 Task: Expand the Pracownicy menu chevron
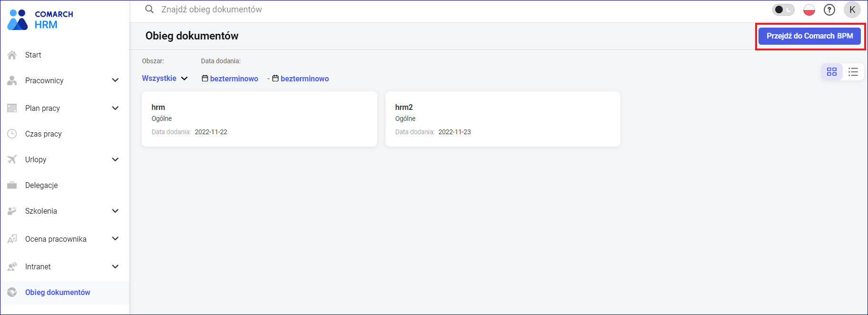tap(115, 80)
